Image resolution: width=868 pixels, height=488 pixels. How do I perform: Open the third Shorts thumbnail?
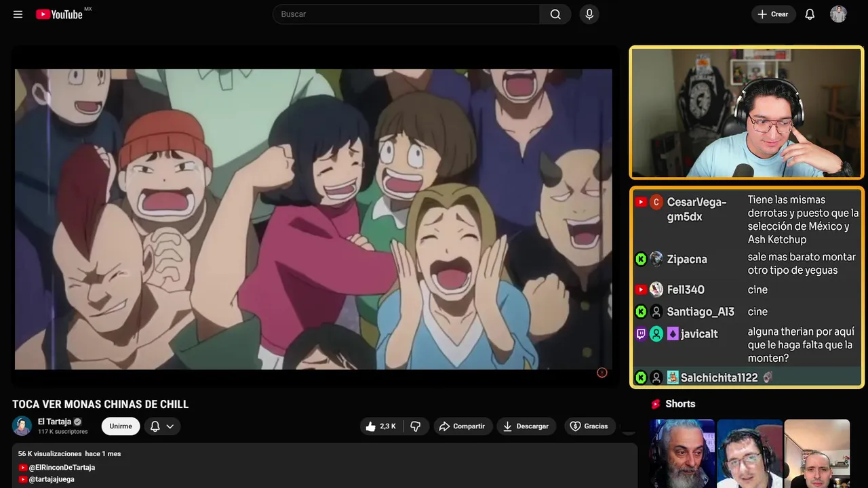[x=816, y=453]
